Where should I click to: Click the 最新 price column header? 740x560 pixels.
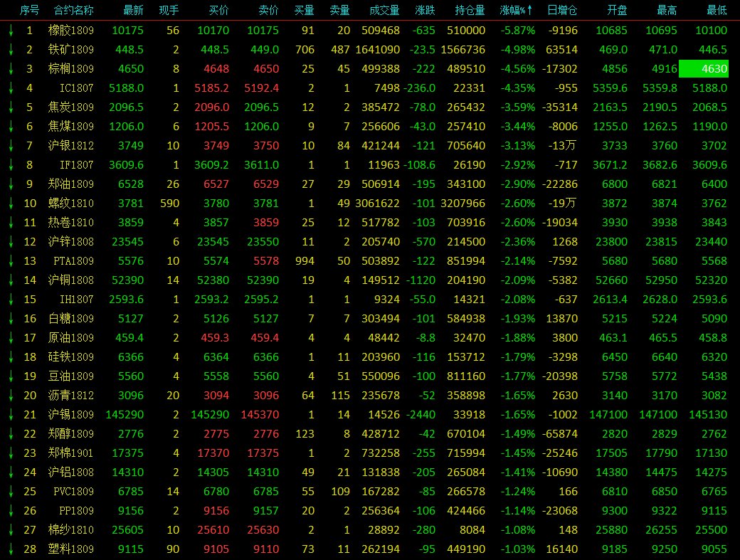tap(133, 11)
